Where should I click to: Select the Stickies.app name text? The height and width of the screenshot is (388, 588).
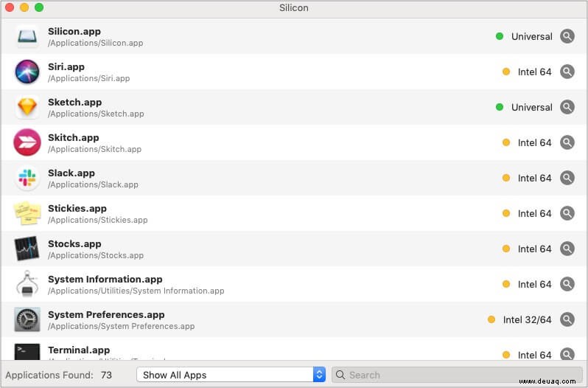pos(77,208)
